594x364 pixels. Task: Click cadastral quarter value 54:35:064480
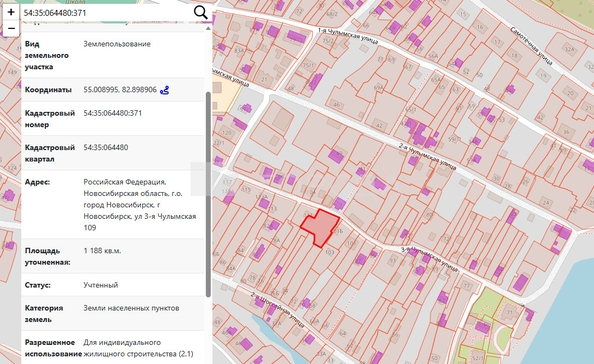(x=106, y=147)
